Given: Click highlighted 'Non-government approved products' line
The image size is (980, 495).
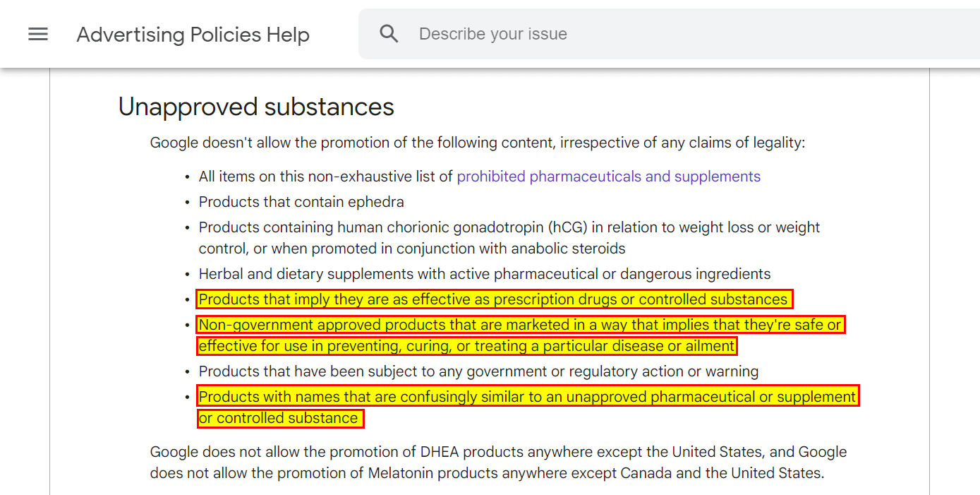Looking at the screenshot, I should [x=520, y=325].
